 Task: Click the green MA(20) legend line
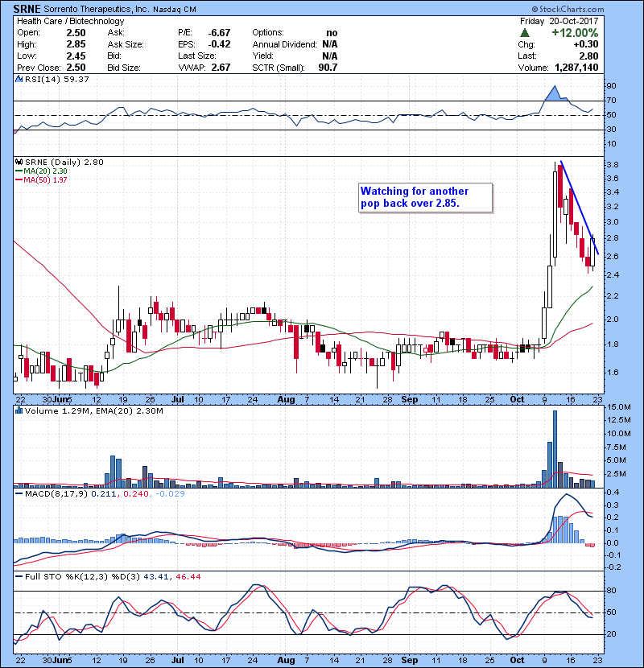(x=19, y=171)
